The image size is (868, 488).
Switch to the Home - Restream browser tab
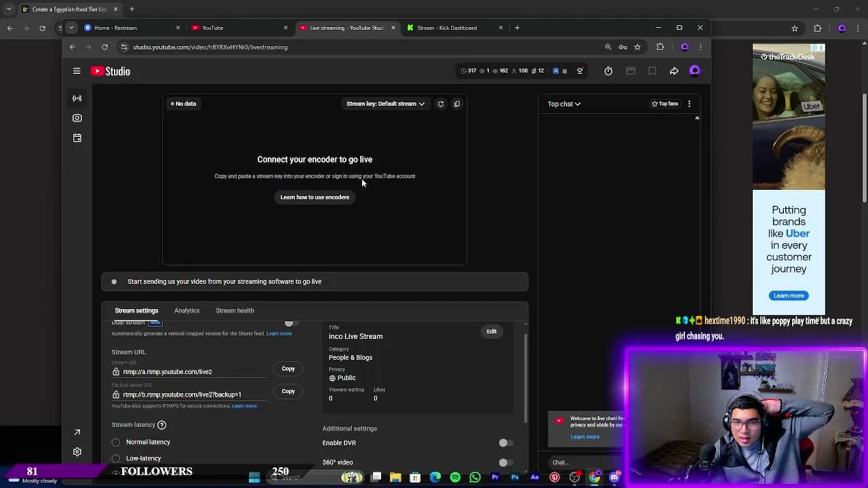pyautogui.click(x=132, y=28)
